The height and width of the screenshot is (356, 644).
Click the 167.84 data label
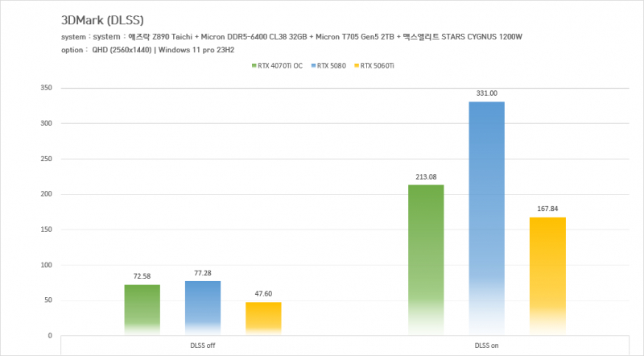[x=547, y=209]
